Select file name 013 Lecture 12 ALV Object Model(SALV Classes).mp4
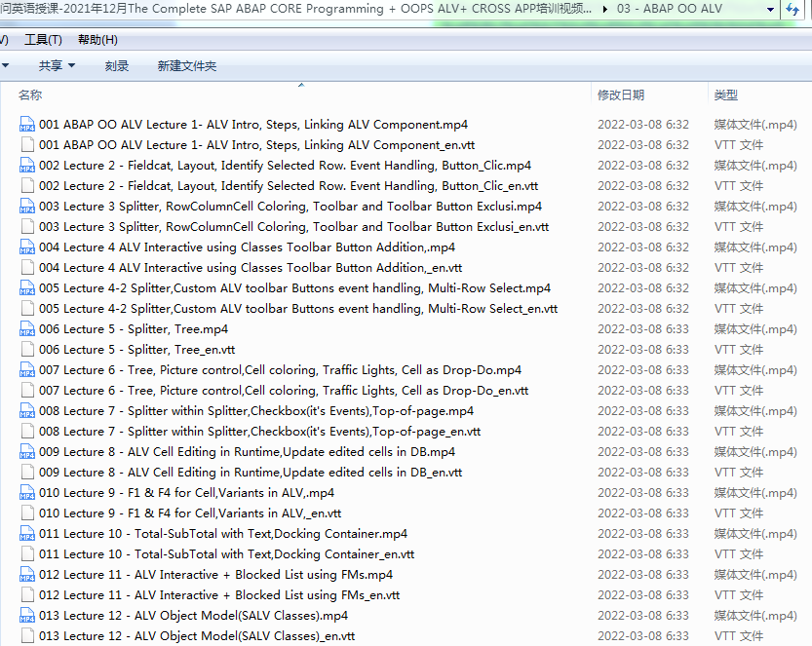 pos(194,615)
